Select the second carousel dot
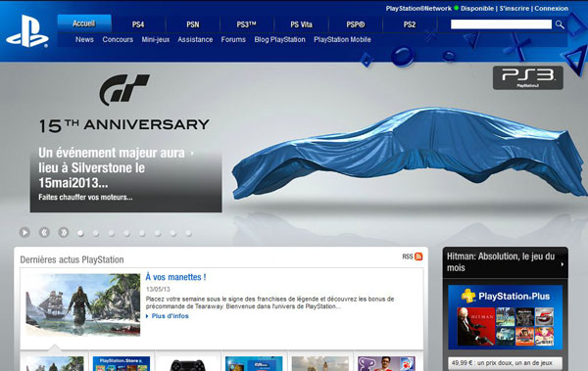Viewport: 588px width, 371px height. [96, 233]
